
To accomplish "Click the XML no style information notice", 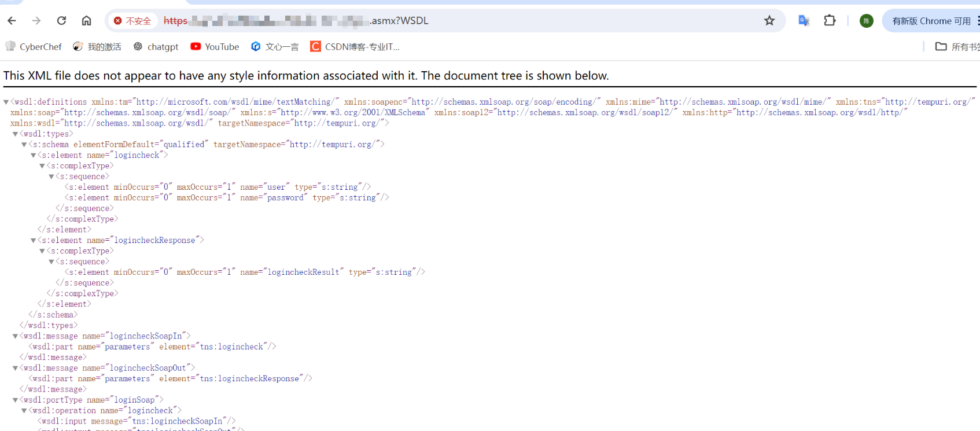I will coord(306,76).
